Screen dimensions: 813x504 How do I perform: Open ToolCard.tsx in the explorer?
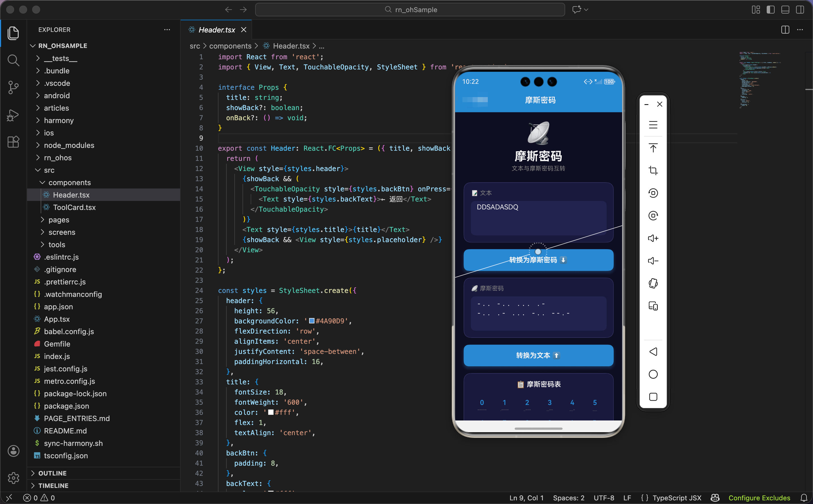74,207
